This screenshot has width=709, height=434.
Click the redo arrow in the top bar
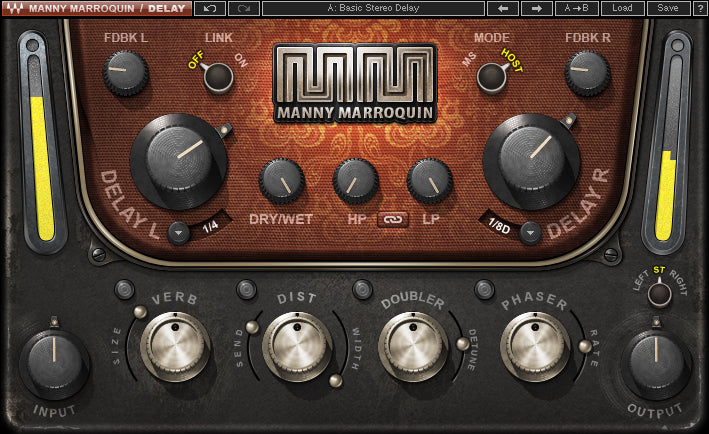click(x=244, y=8)
